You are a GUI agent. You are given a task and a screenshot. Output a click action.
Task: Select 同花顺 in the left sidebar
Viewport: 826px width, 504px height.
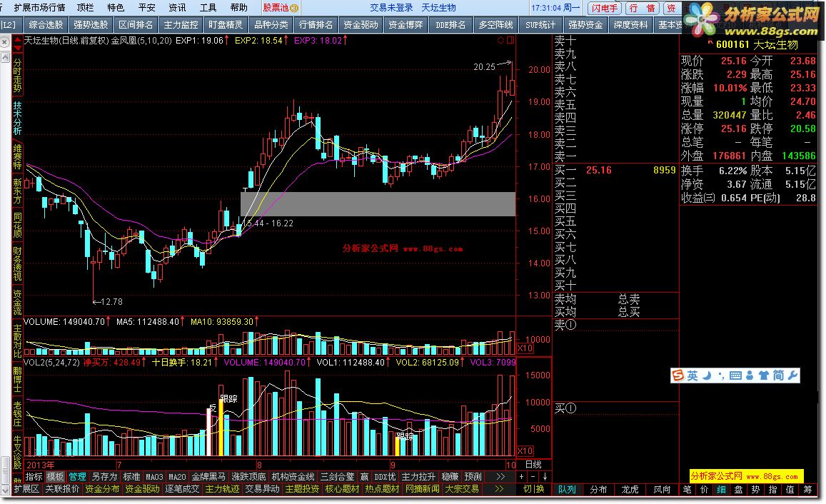[17, 226]
